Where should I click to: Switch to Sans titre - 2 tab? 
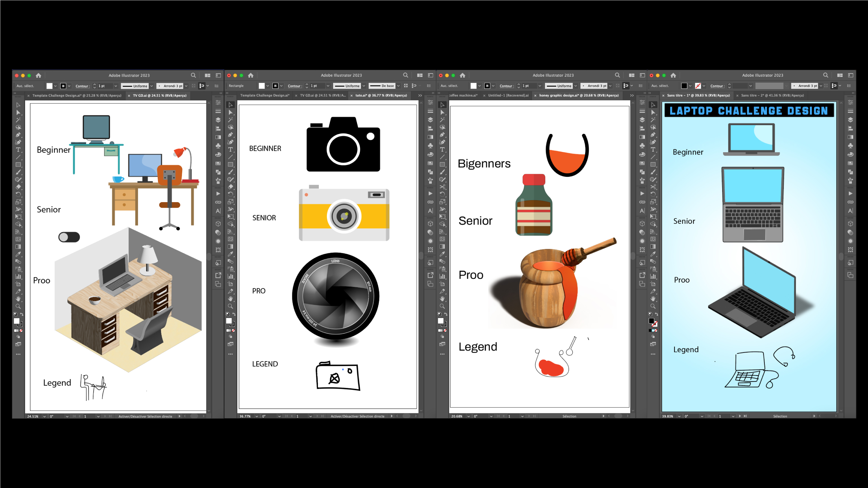[772, 95]
